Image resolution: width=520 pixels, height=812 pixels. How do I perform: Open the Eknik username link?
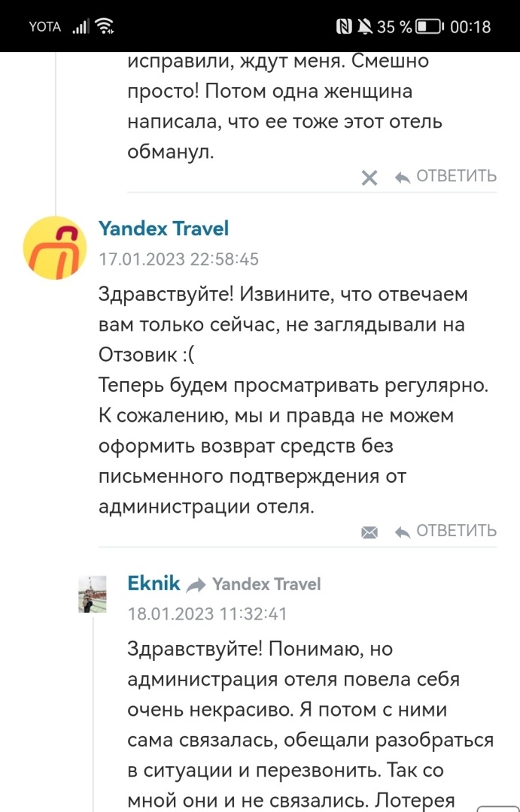154,583
